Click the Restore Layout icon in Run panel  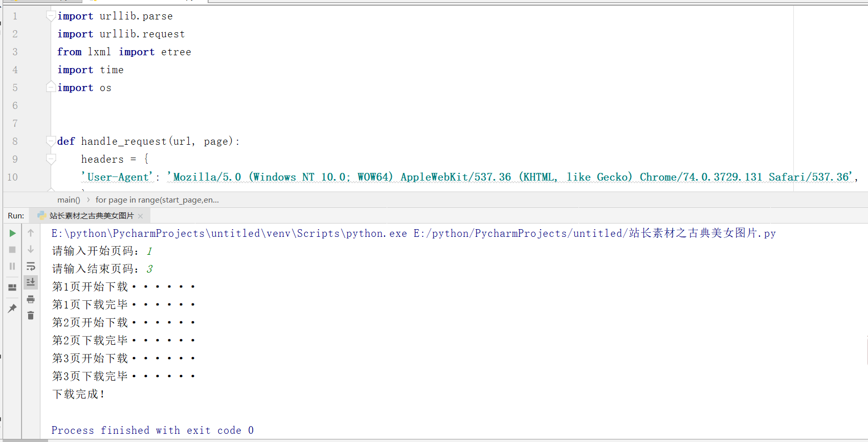click(12, 288)
